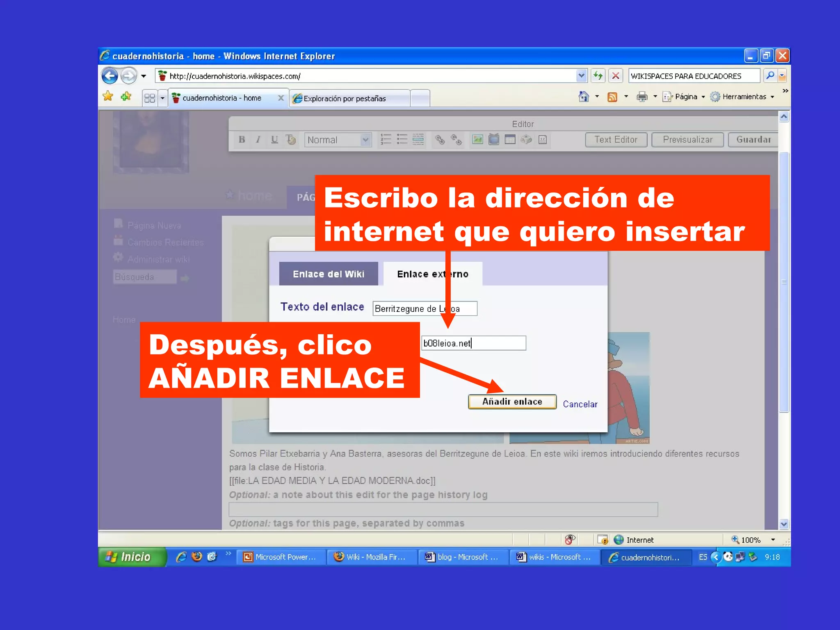
Task: Switch to the cuadernohistoria - home tab
Action: pyautogui.click(x=222, y=98)
